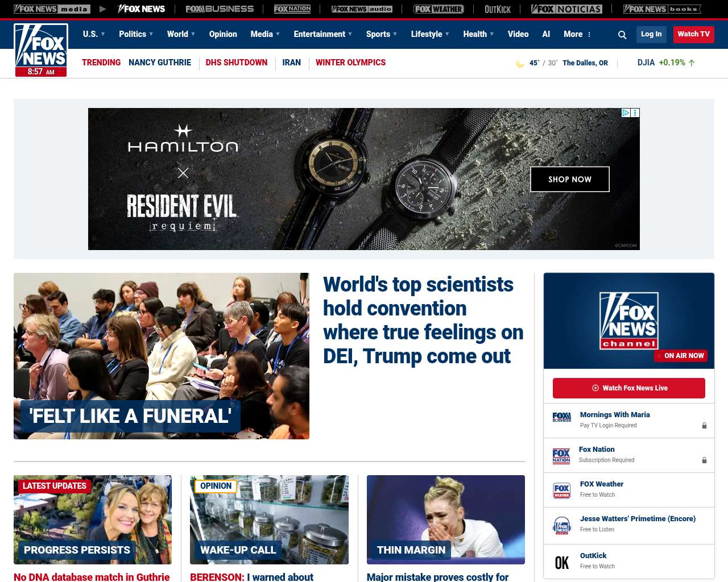This screenshot has height=582, width=728.
Task: Expand the Politics dropdown menu
Action: [136, 34]
